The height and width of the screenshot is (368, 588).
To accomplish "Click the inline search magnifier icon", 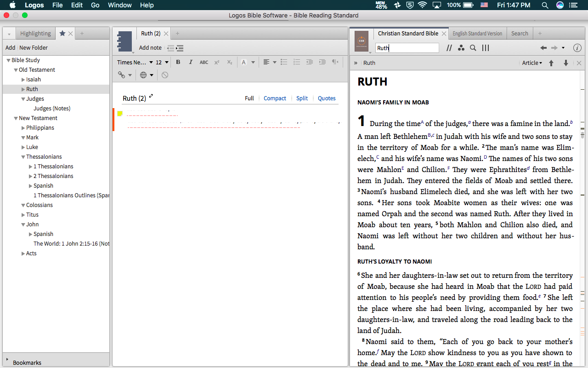I will (473, 48).
